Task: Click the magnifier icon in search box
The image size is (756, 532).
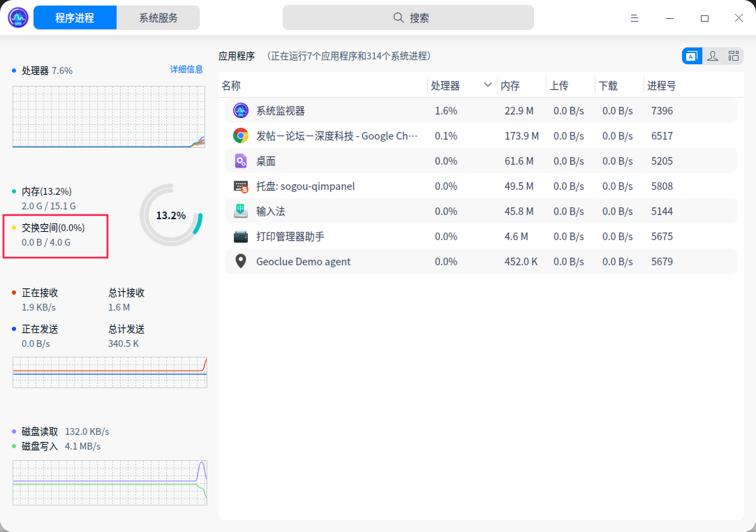Action: 399,18
